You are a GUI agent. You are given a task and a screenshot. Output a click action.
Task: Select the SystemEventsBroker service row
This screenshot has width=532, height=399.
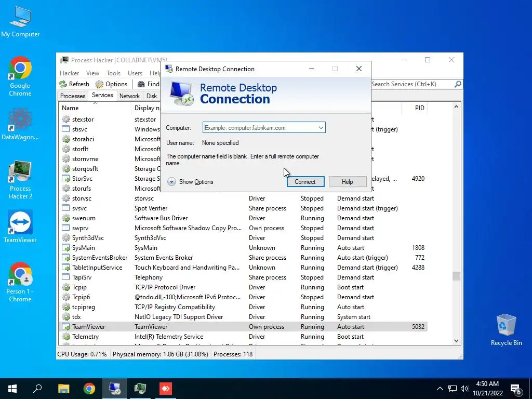click(243, 258)
